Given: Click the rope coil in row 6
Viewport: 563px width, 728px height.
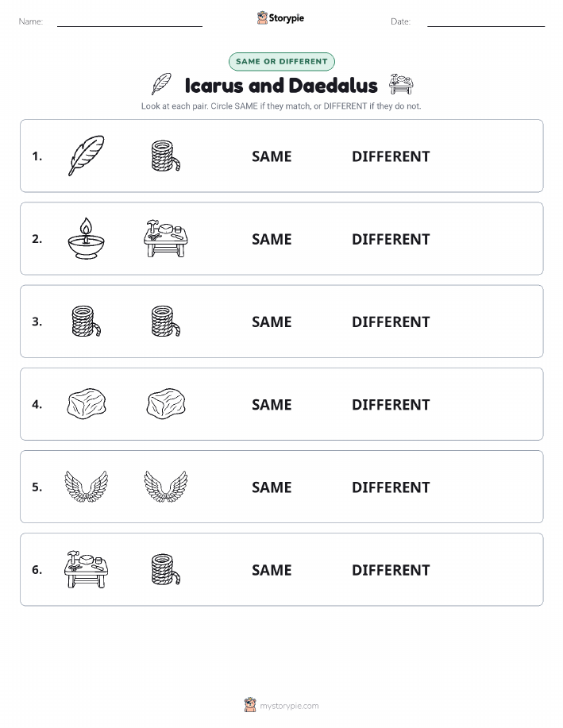Looking at the screenshot, I should click(166, 569).
